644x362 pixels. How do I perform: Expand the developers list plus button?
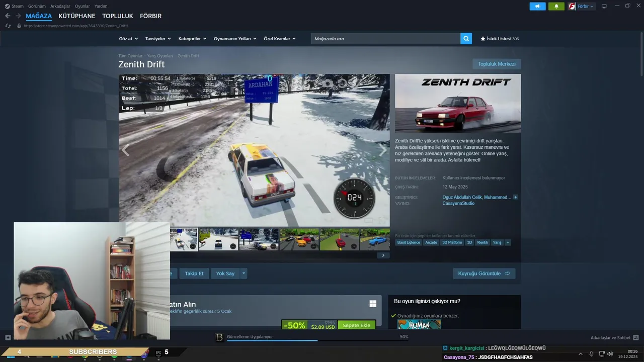(x=515, y=197)
